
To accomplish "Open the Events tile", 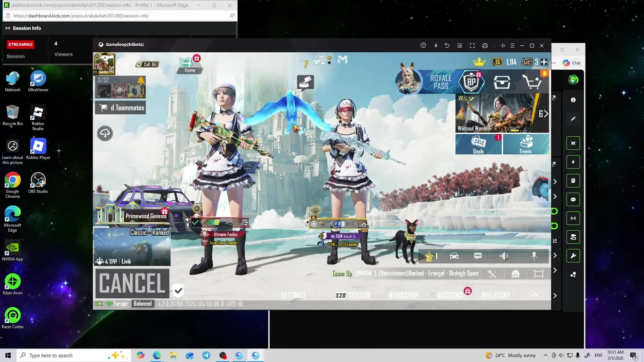I will (x=526, y=144).
